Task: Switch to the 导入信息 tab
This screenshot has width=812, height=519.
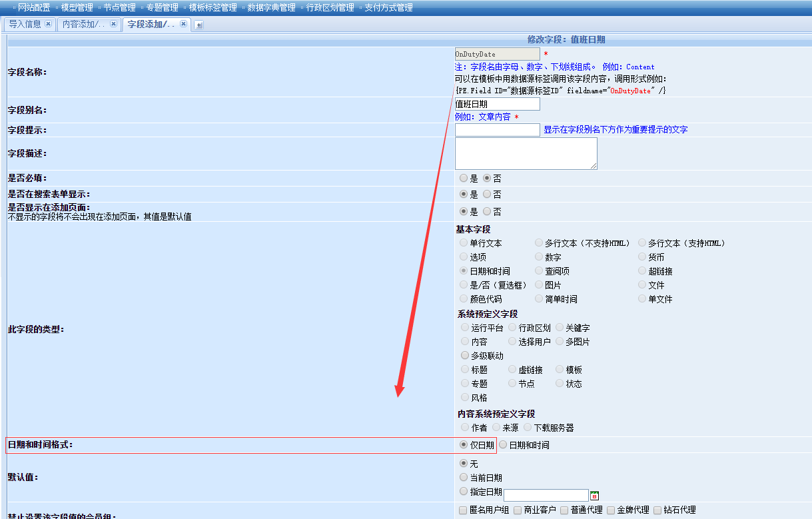Action: [25, 24]
